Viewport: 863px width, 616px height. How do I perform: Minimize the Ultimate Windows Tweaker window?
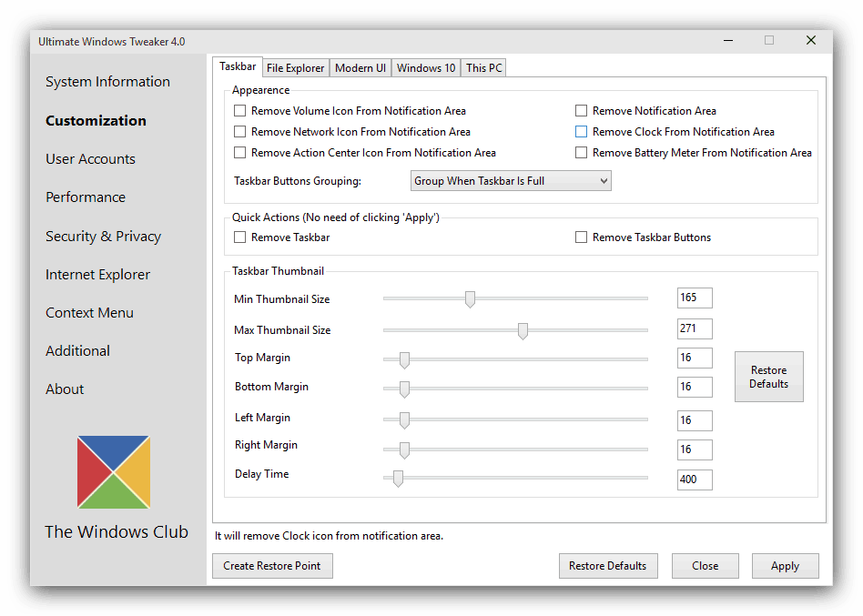click(x=728, y=41)
